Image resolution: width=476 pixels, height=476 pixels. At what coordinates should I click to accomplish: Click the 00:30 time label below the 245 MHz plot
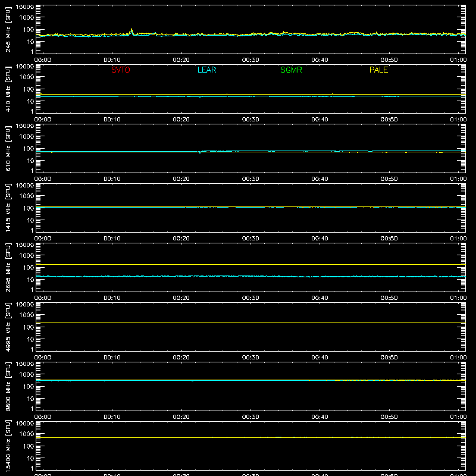click(x=250, y=60)
